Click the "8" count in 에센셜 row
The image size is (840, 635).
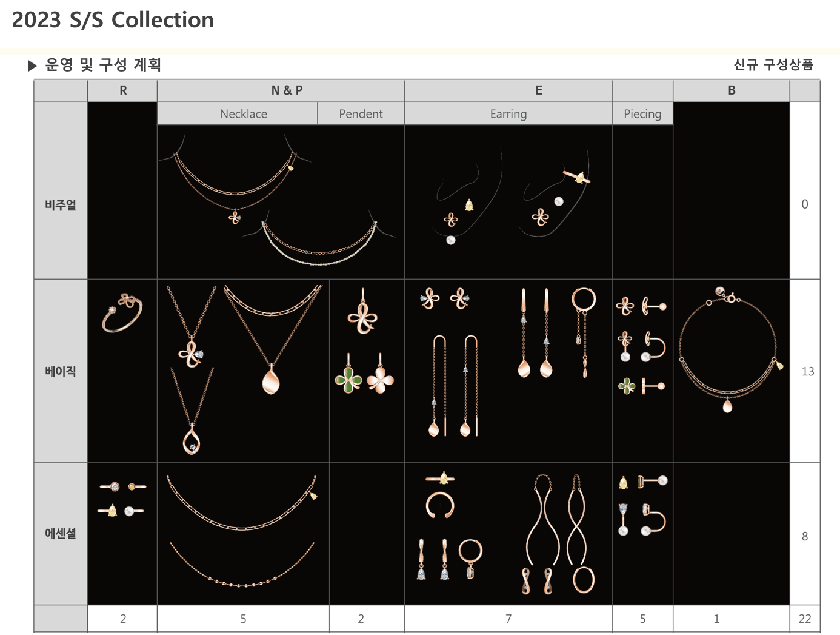pyautogui.click(x=805, y=536)
